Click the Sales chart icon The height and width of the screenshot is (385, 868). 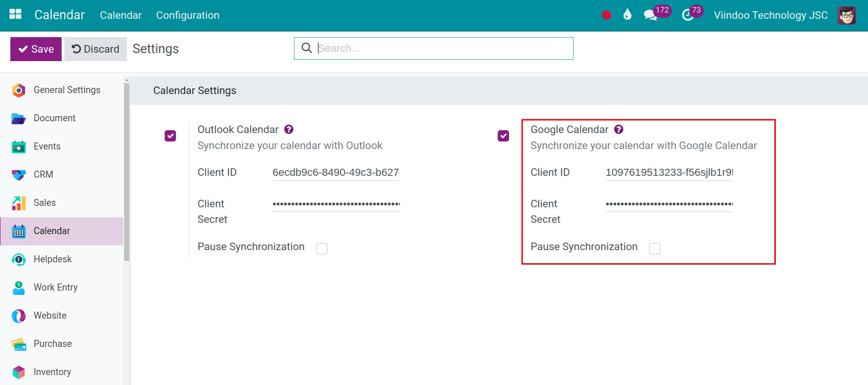pyautogui.click(x=18, y=203)
